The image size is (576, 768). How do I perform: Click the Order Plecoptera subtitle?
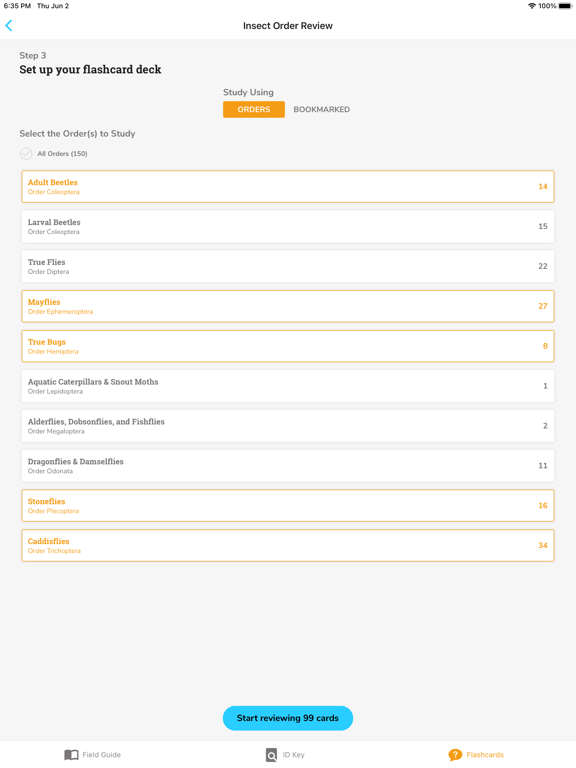[x=53, y=511]
